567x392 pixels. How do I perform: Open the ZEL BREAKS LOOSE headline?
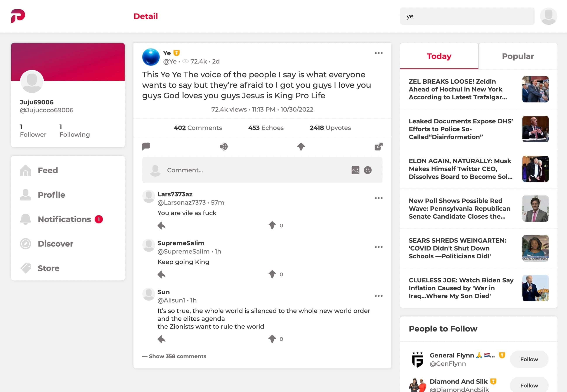point(458,89)
